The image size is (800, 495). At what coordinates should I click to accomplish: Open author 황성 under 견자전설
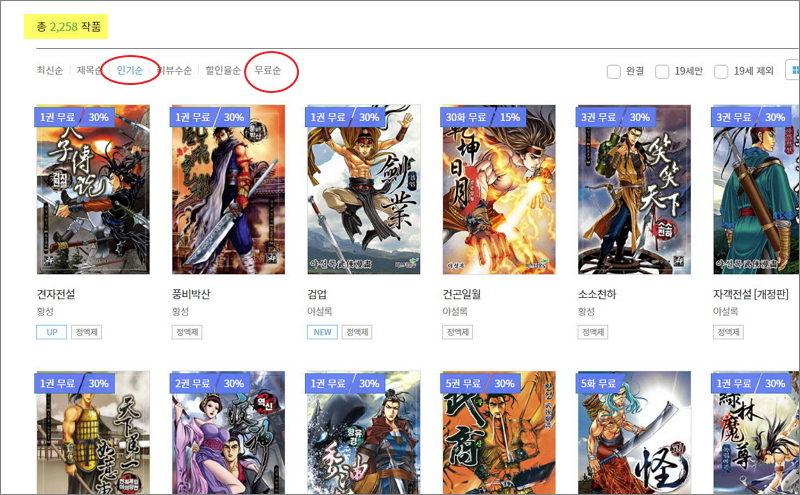pyautogui.click(x=45, y=311)
